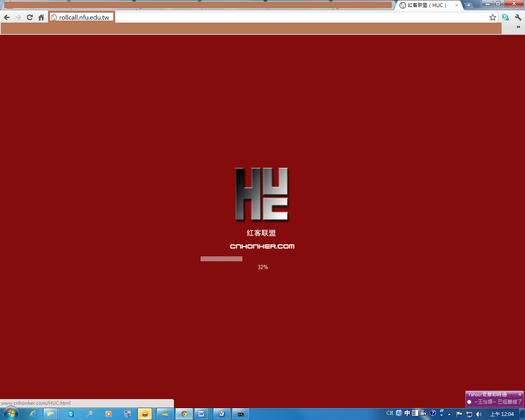Click the CH input language indicator
Viewport: 525px width, 420px height.
click(x=390, y=413)
